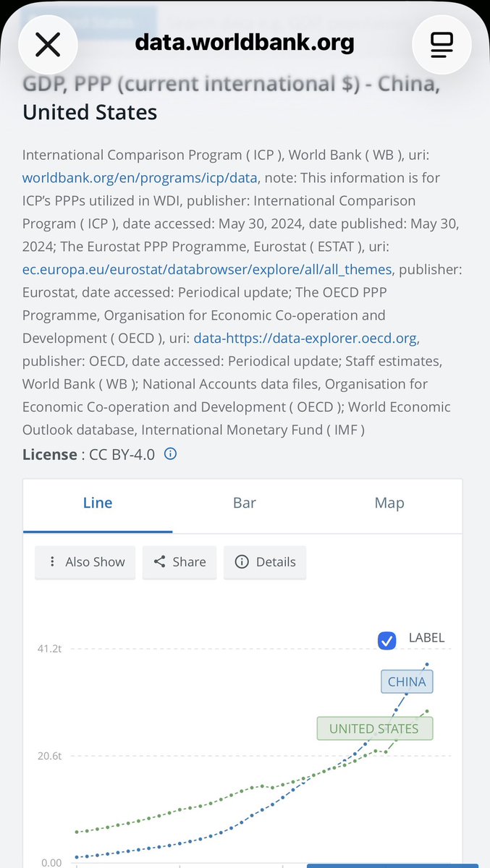Uncheck the LABEL checkbox

pyautogui.click(x=386, y=640)
